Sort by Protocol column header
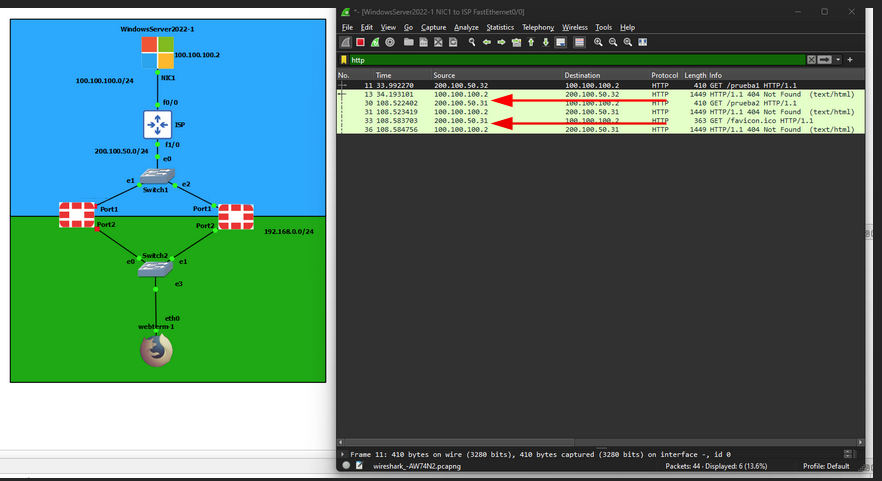Viewport: 882px width, 481px height. click(666, 75)
